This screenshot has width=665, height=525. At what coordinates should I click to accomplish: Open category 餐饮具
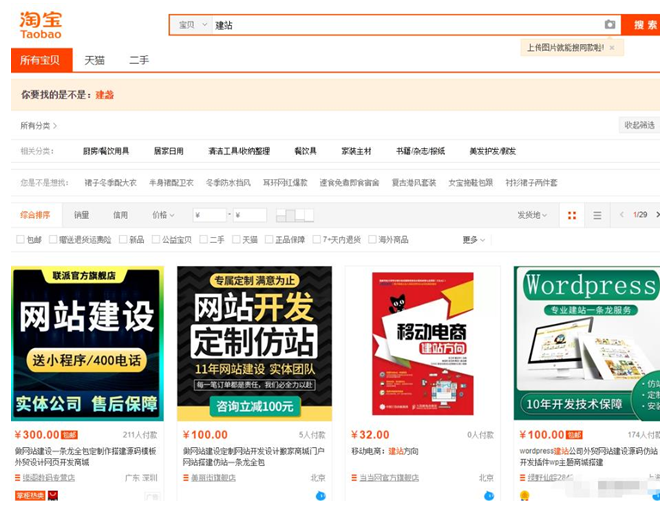point(305,151)
